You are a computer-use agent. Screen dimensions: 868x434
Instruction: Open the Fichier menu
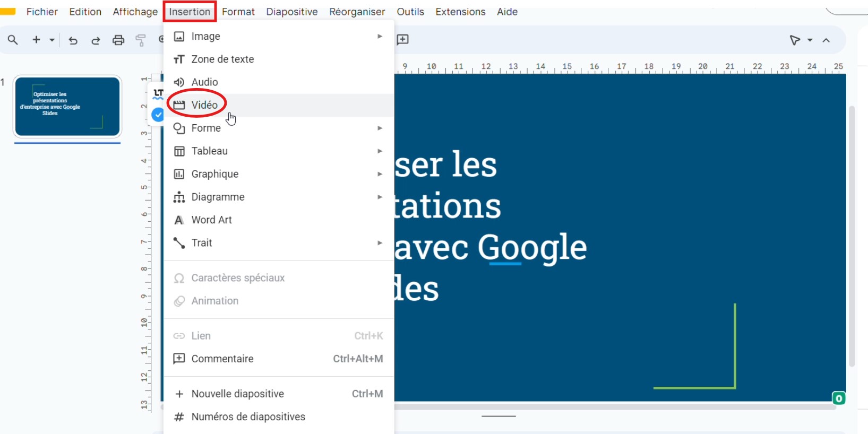pos(42,12)
